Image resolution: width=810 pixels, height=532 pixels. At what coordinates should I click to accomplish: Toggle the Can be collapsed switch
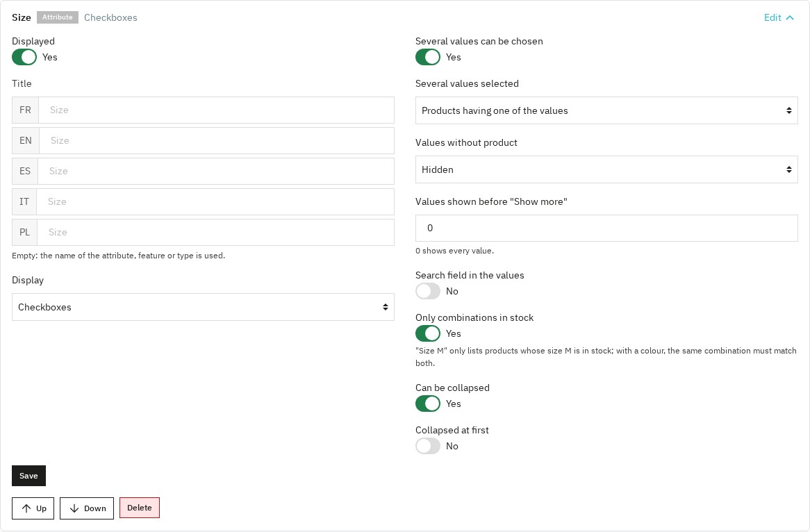point(428,404)
